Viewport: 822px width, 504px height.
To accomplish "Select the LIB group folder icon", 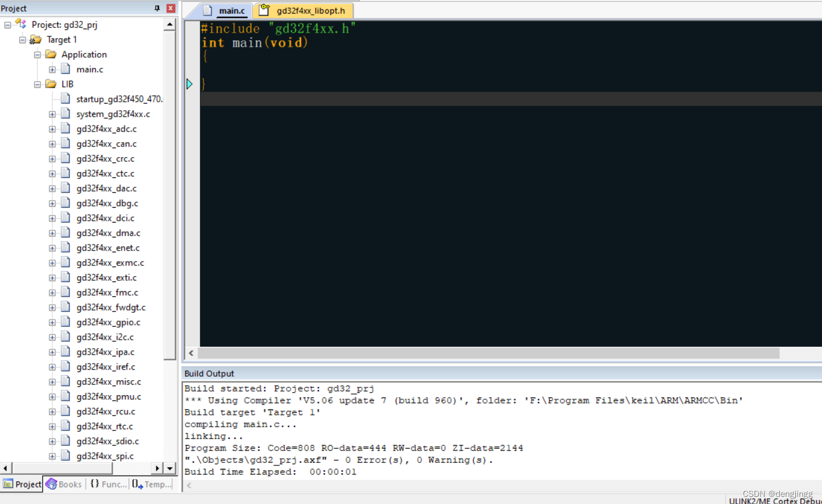I will [51, 84].
